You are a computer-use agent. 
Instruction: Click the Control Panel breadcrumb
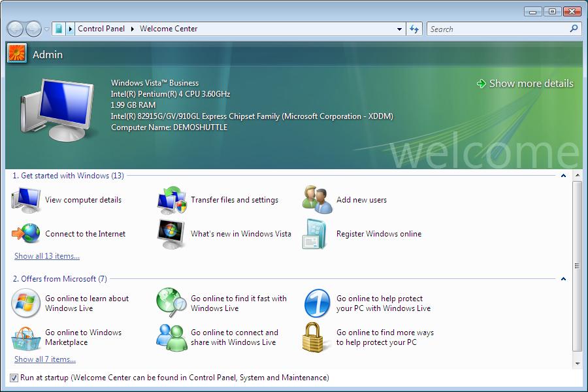[x=101, y=29]
